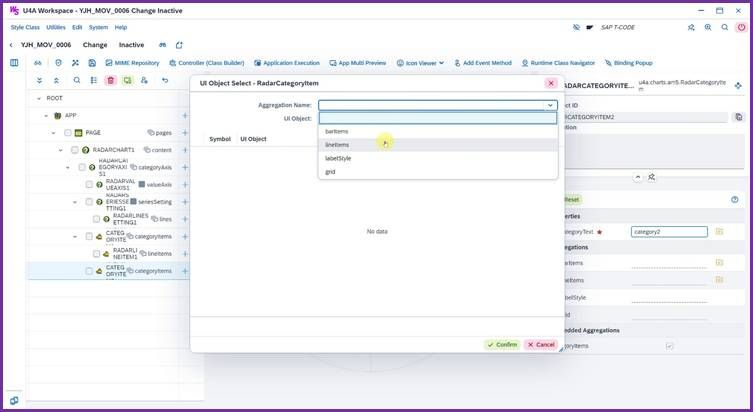Click the zoom magnifier-plus icon in the header
Image resolution: width=753 pixels, height=412 pixels.
(x=708, y=27)
